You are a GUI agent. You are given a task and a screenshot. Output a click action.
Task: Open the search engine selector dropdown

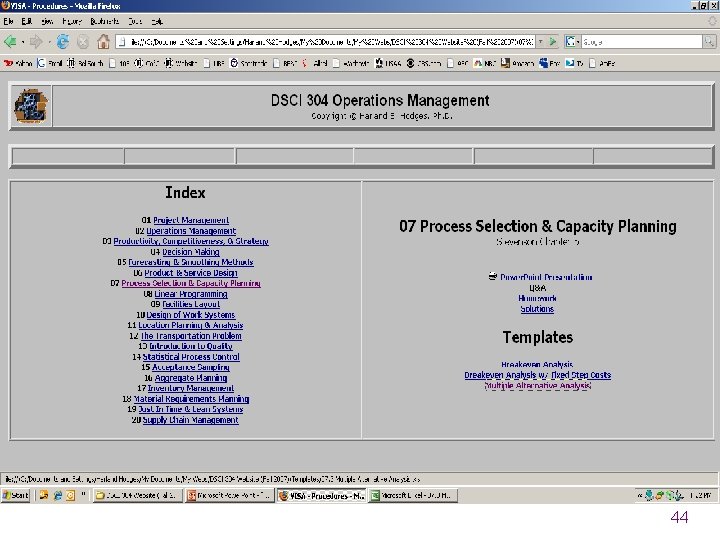(572, 42)
